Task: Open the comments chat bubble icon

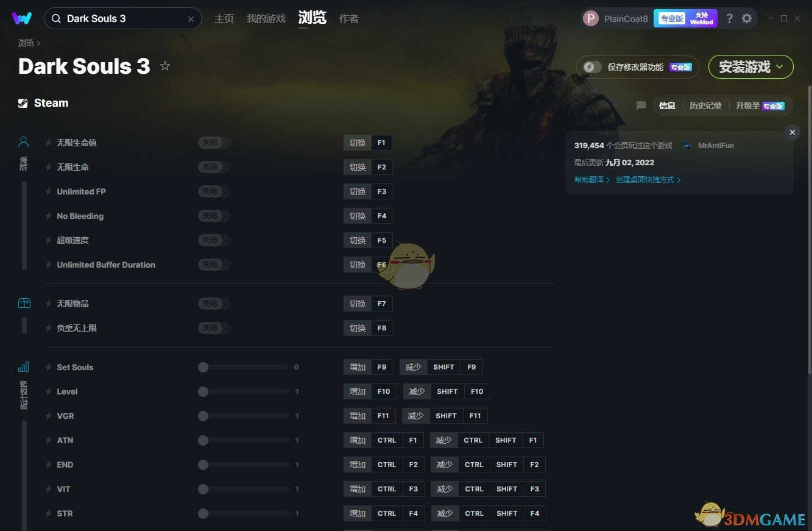Action: 641,105
